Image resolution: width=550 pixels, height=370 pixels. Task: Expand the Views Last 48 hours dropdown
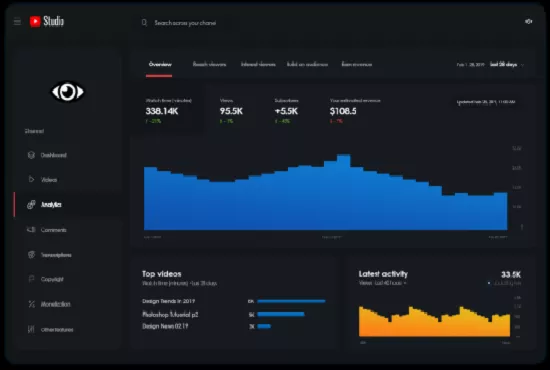(x=383, y=283)
